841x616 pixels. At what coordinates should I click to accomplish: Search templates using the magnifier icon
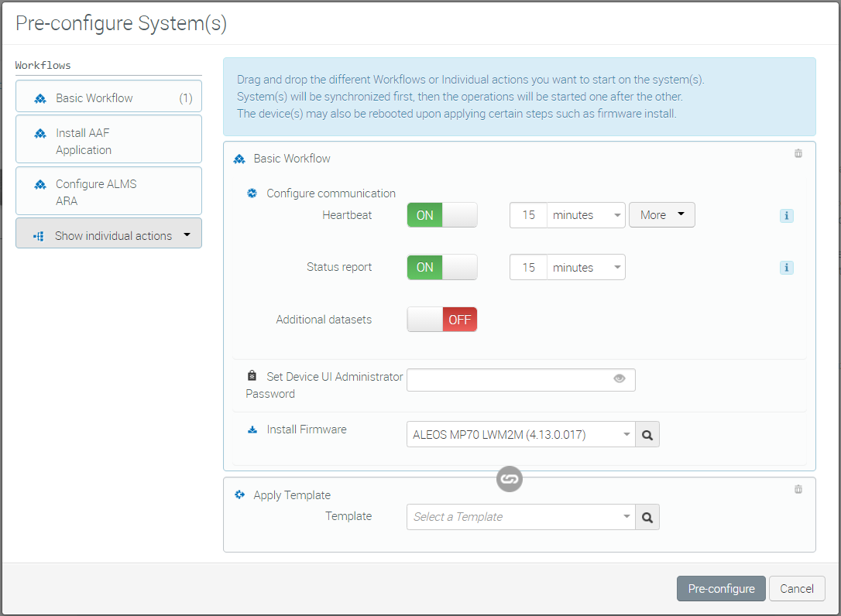647,517
